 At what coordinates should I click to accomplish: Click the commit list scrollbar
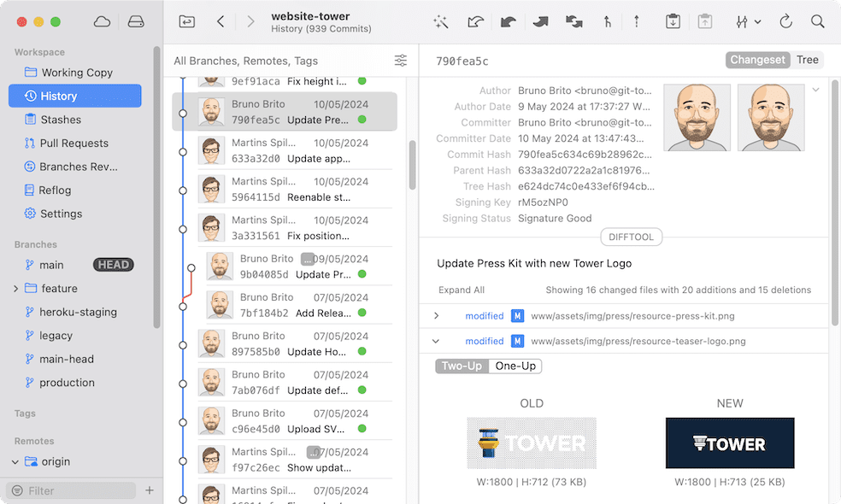click(x=413, y=165)
